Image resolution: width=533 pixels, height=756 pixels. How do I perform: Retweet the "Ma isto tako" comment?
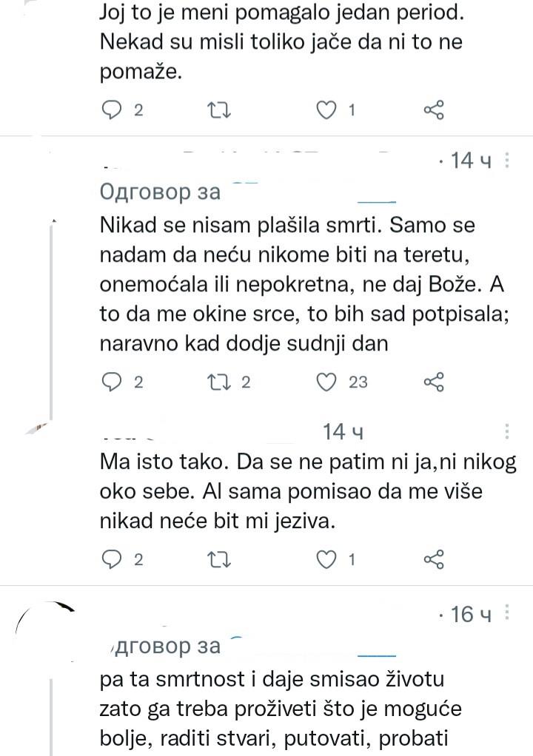coord(218,559)
